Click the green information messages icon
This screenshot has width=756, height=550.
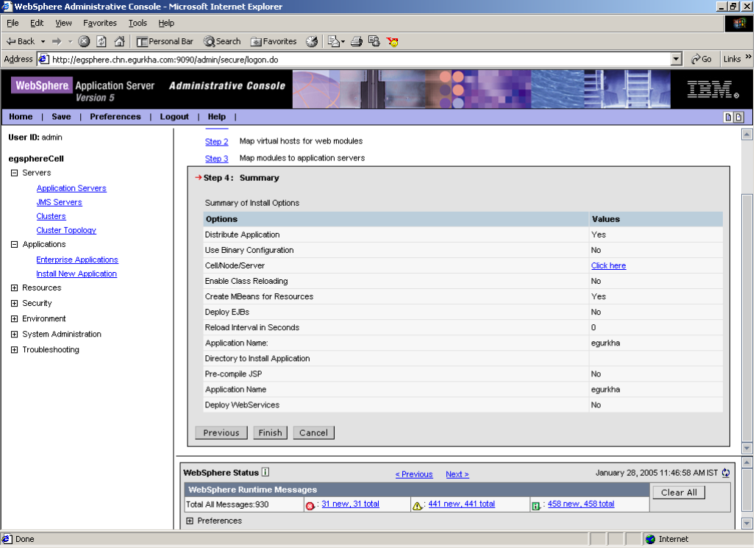pos(535,506)
